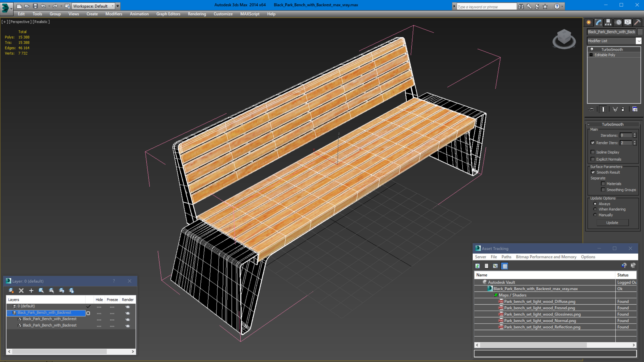This screenshot has height=362, width=644.
Task: Collapse the TurboSmooth rollout header
Action: pos(612,124)
